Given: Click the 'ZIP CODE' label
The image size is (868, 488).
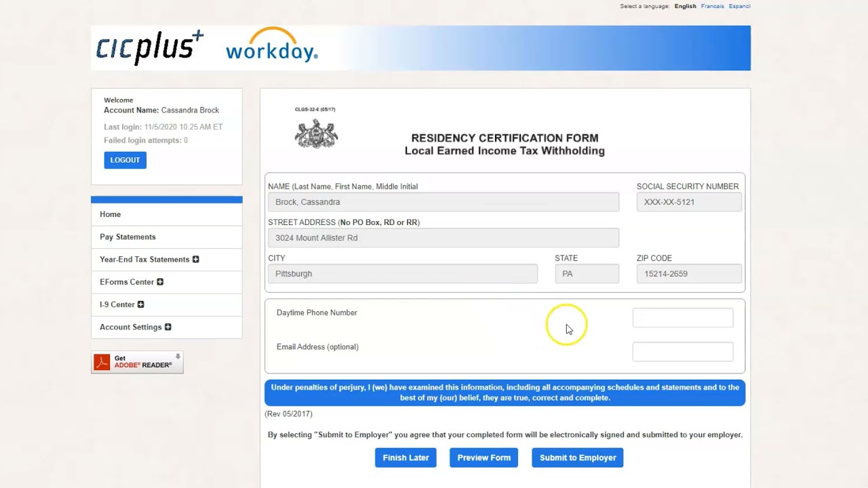Looking at the screenshot, I should tap(654, 258).
